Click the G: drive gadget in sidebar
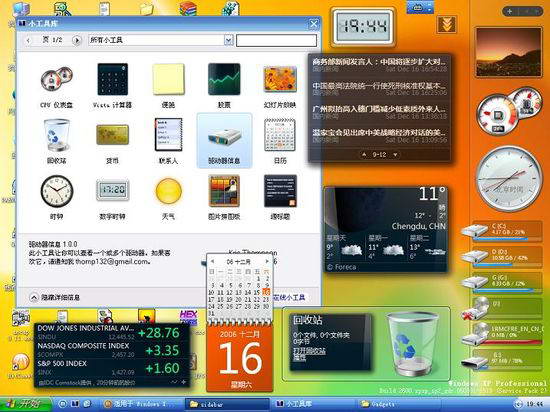Screen dimensions: 550x412 502,283
